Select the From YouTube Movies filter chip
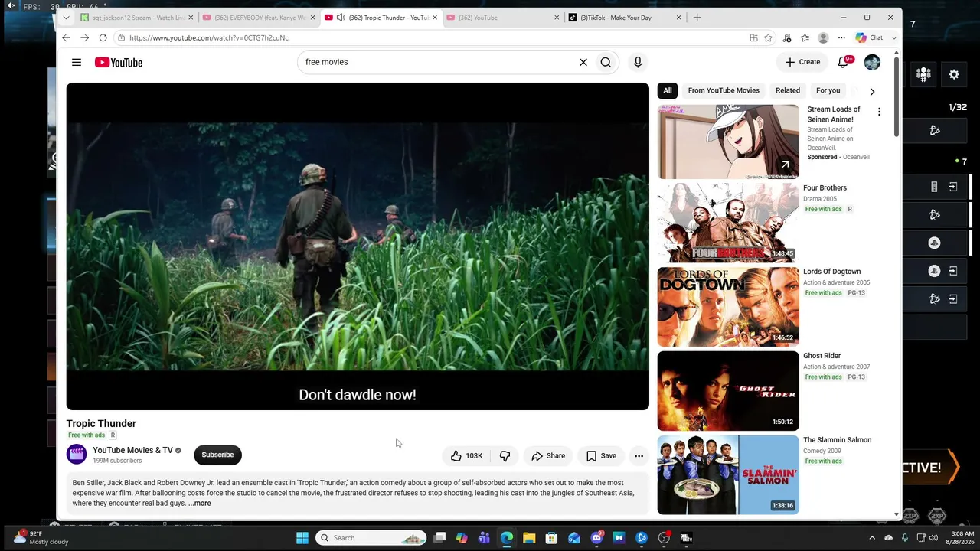 coord(724,90)
